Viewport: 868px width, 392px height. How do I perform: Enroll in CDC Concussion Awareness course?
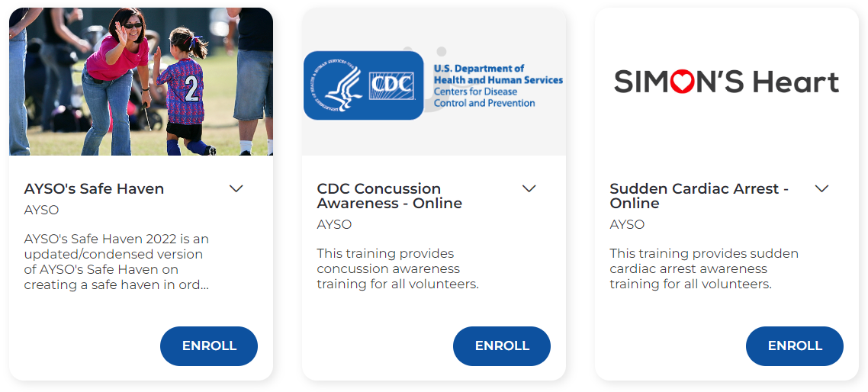click(502, 346)
